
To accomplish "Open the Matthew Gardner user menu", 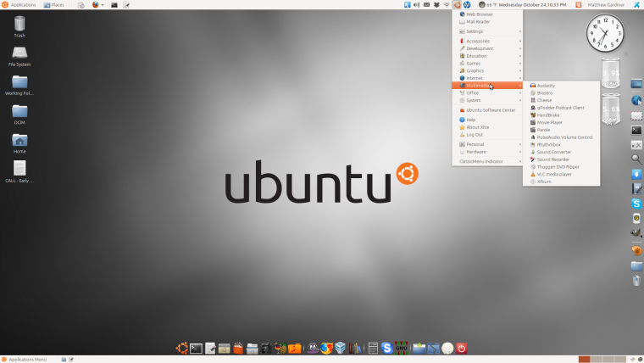I will (x=606, y=4).
